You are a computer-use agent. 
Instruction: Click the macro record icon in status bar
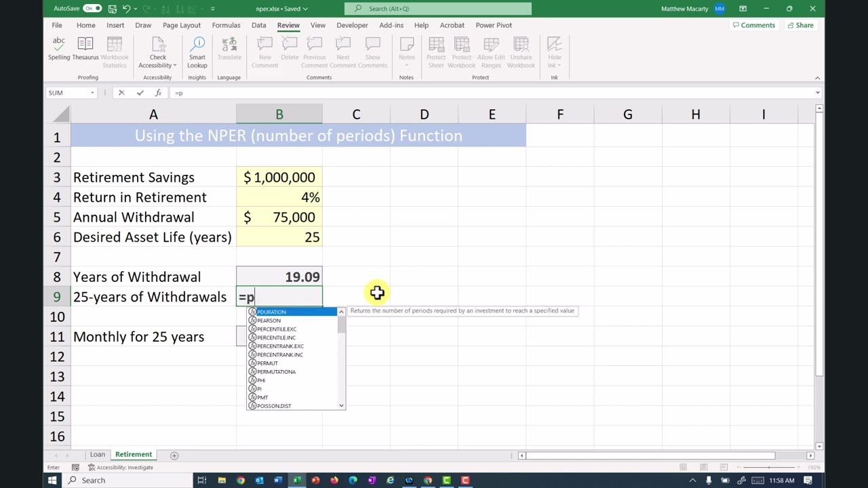pos(75,468)
